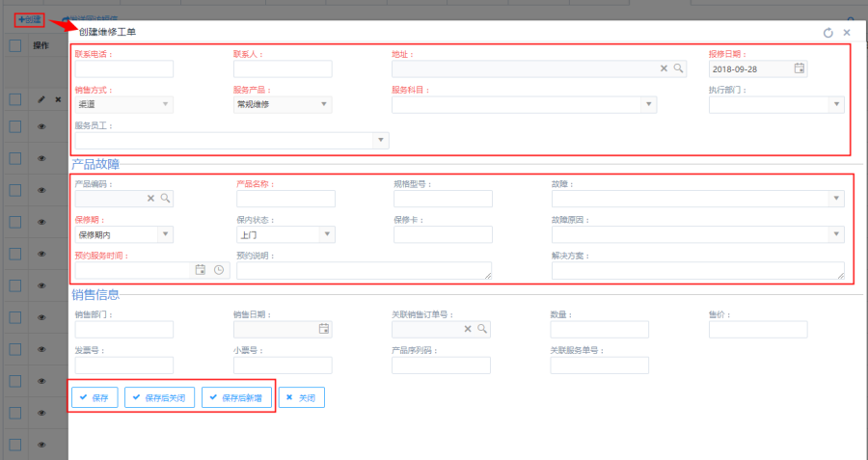Open clock time picker for 预约服务时间

(218, 270)
